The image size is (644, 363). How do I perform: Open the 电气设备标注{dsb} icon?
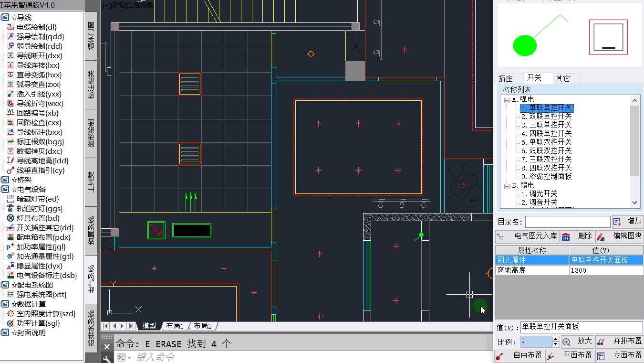pos(10,276)
